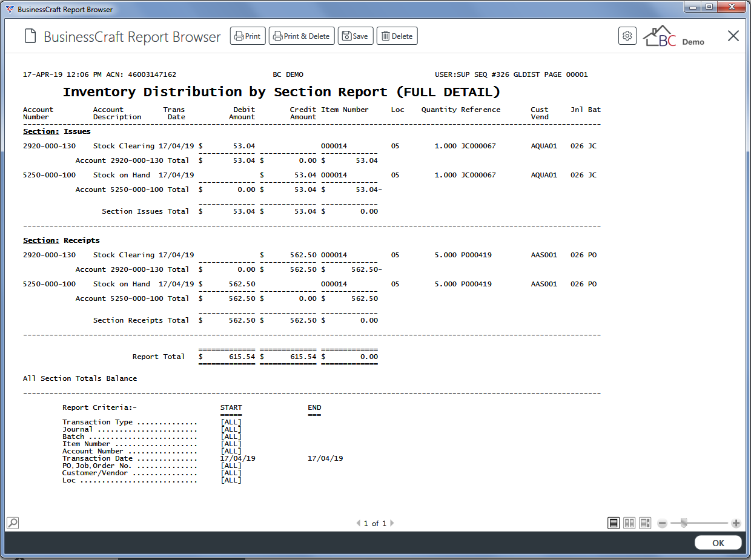Click the "BusinessCraft Report Browser" heading text
The image size is (751, 560).
coord(132,37)
